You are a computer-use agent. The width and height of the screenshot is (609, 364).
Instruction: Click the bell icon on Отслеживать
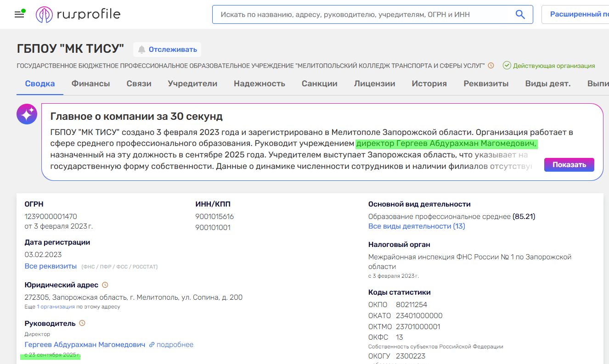click(x=142, y=49)
